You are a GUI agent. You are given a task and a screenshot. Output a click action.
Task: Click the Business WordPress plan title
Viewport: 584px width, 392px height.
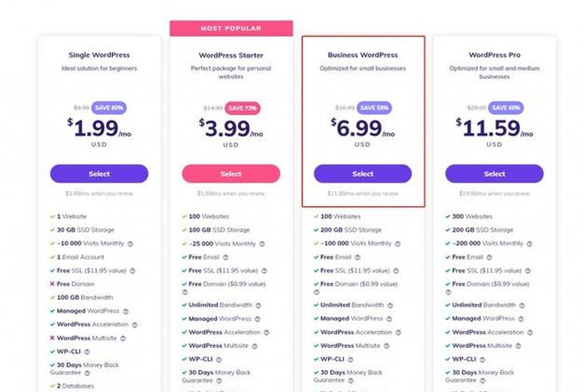(363, 55)
